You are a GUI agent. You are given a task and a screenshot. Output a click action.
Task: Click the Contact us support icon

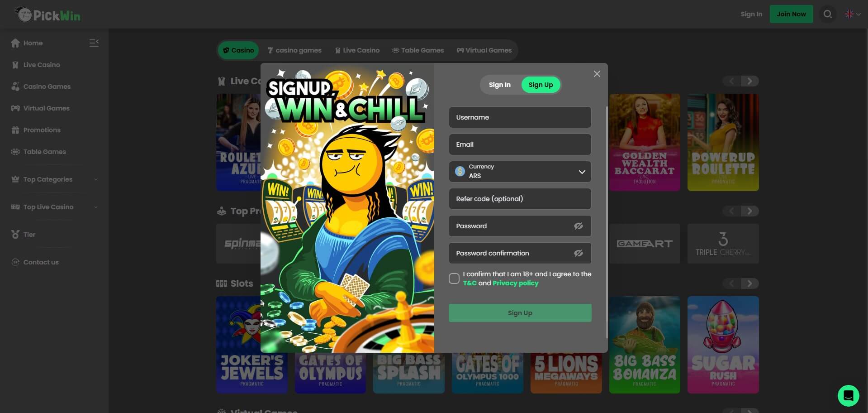15,262
